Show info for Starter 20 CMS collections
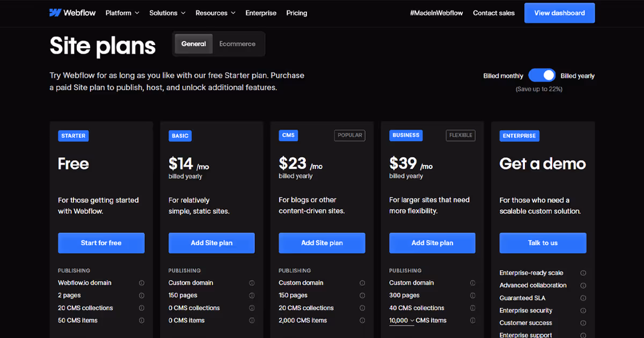This screenshot has width=644, height=338. pyautogui.click(x=142, y=308)
